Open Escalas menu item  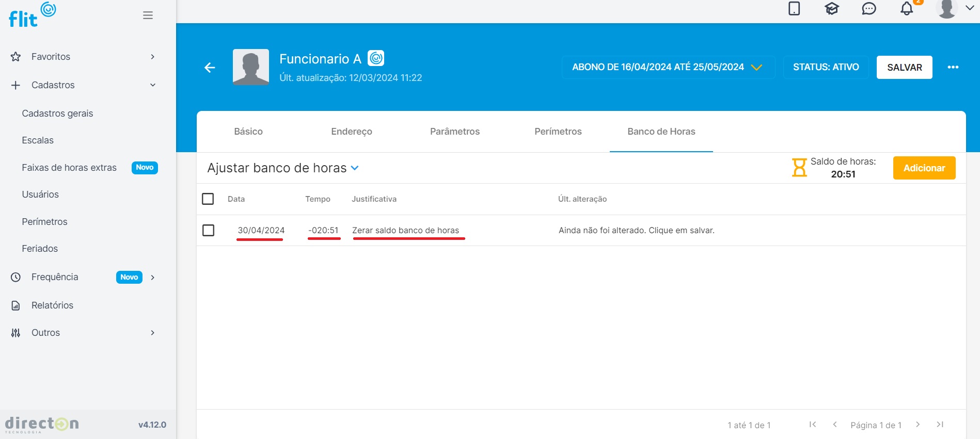[x=38, y=140]
